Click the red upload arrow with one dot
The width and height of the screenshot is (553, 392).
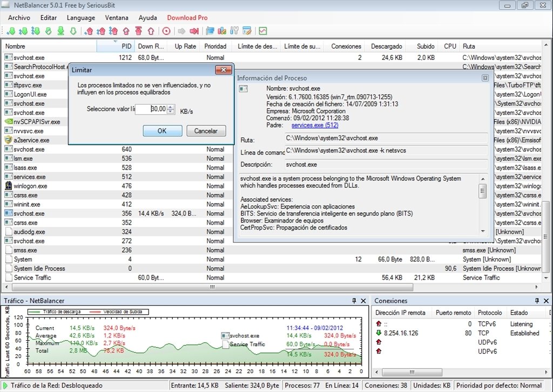coord(89,31)
